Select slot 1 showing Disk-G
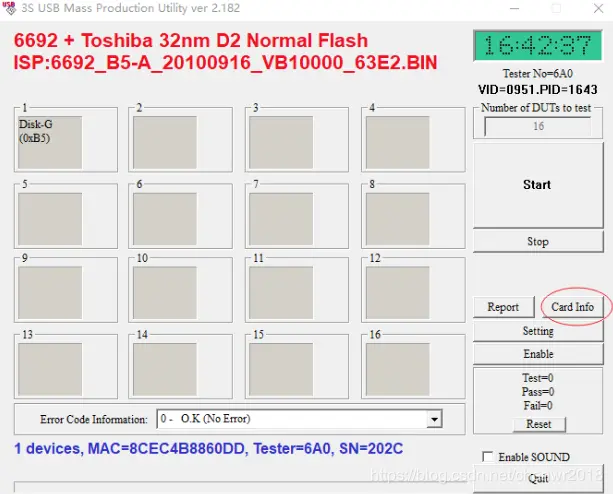Viewport: 613px width, 494px height. (x=50, y=142)
